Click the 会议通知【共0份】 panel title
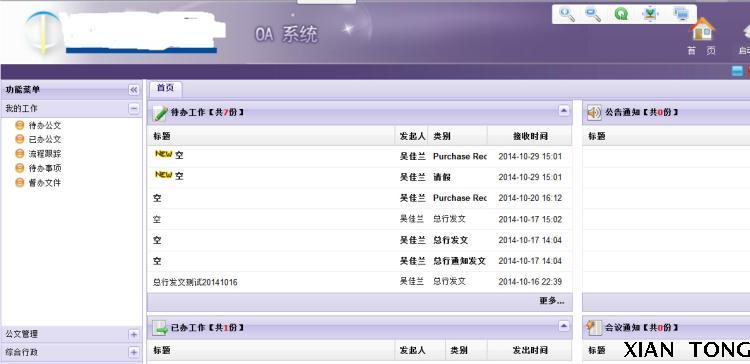 tap(642, 328)
